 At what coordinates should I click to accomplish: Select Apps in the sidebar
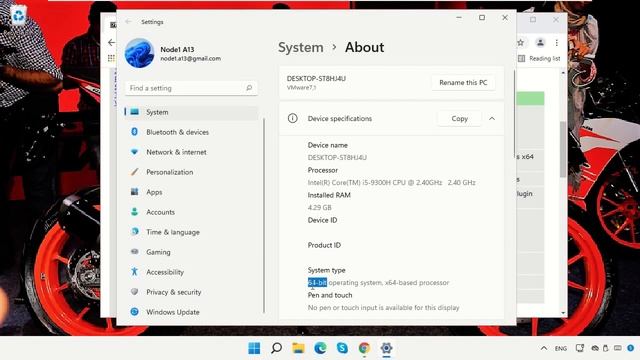[191, 192]
